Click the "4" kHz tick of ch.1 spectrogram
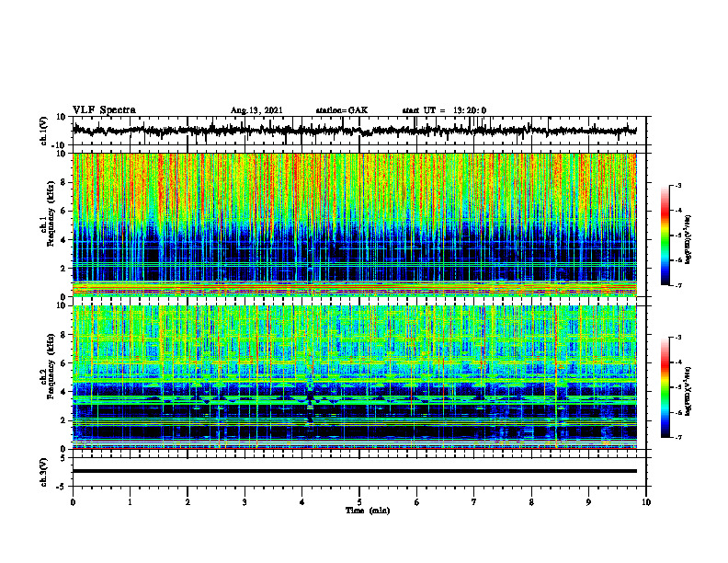The width and height of the screenshot is (728, 563). click(65, 240)
